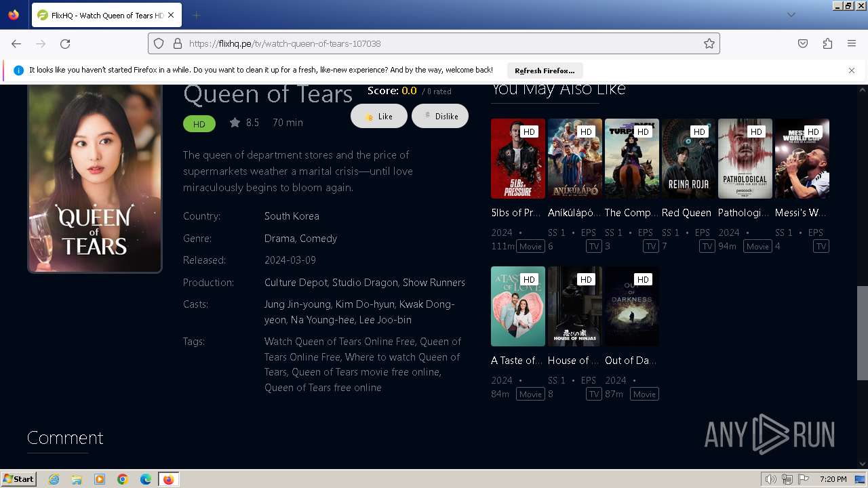
Task: Open Firefox application menu hamburger
Action: (x=852, y=43)
